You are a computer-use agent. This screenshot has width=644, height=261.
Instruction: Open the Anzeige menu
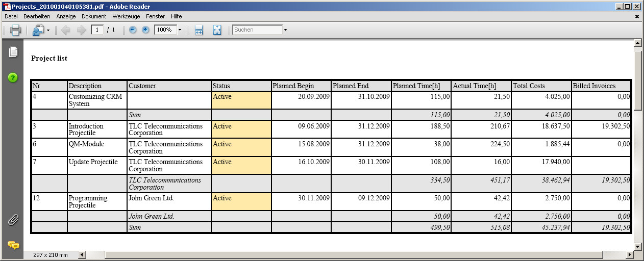[66, 16]
